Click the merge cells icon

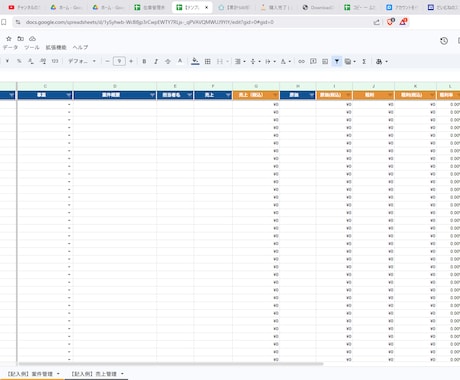220,61
